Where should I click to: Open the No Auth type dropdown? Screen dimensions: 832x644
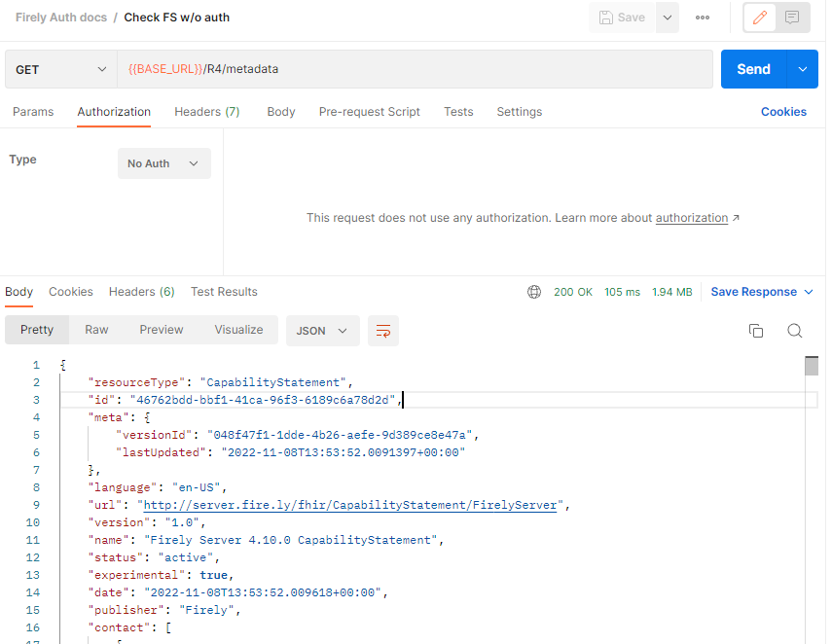pyautogui.click(x=163, y=163)
